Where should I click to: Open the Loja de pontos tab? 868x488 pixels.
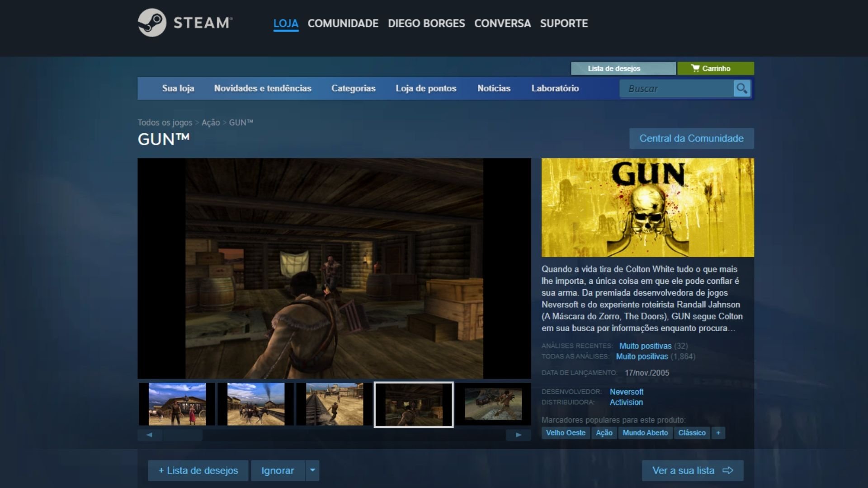click(x=426, y=89)
